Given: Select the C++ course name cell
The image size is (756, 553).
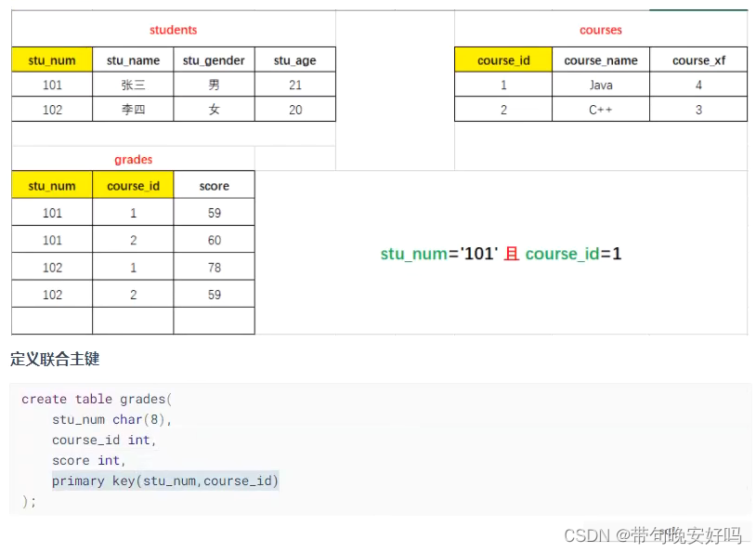Looking at the screenshot, I should pyautogui.click(x=601, y=110).
